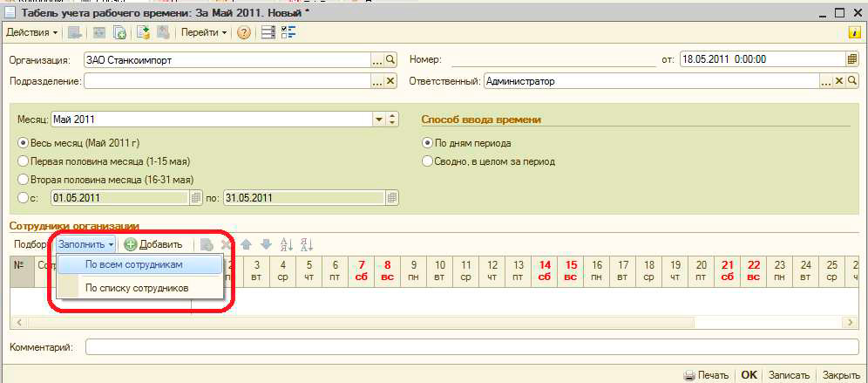
Task: Click the checklist tree icon in the toolbar
Action: coord(288,33)
